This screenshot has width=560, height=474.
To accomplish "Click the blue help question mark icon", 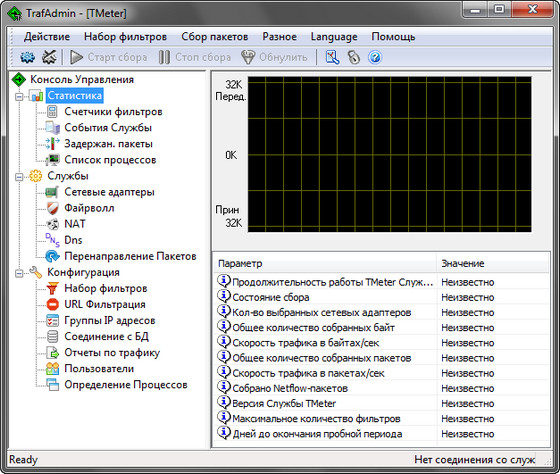I will click(x=375, y=57).
